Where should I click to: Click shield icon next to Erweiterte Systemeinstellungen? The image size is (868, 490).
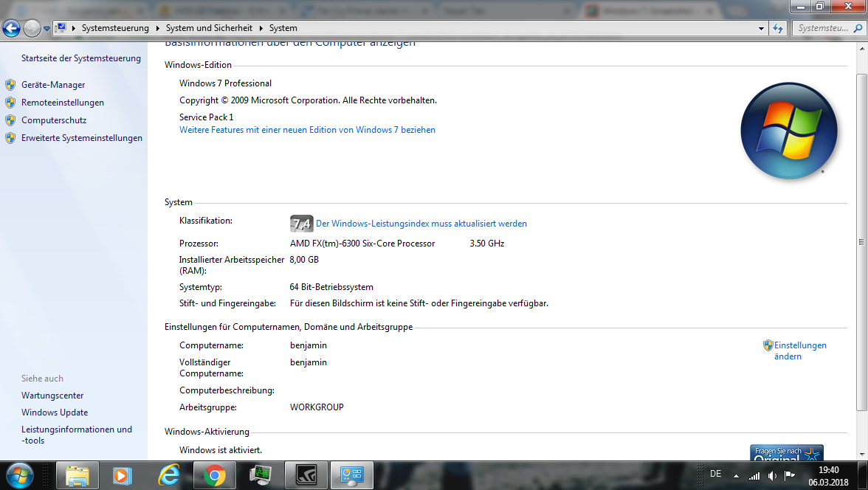pos(10,138)
